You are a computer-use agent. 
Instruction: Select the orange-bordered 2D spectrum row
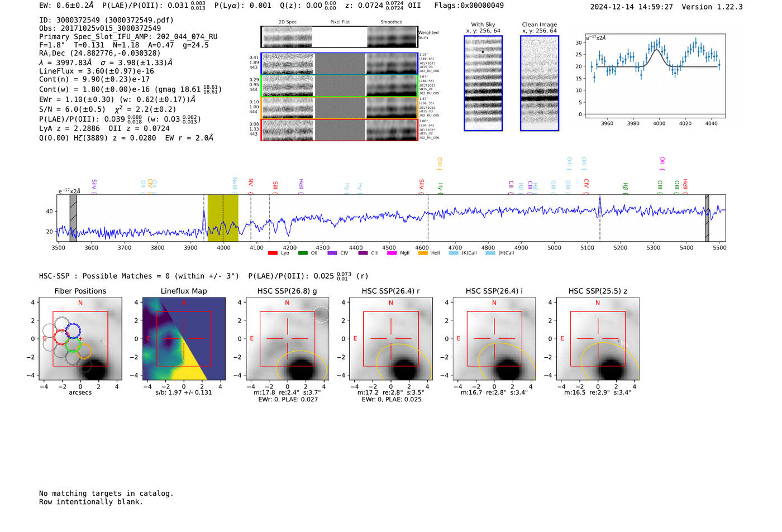[339, 108]
